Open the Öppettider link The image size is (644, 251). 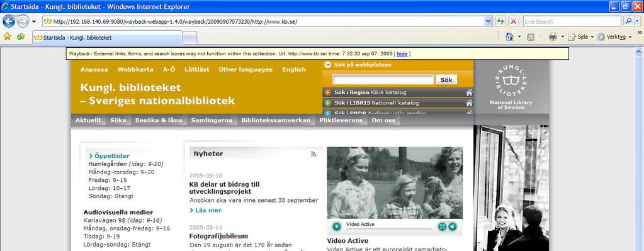109,156
